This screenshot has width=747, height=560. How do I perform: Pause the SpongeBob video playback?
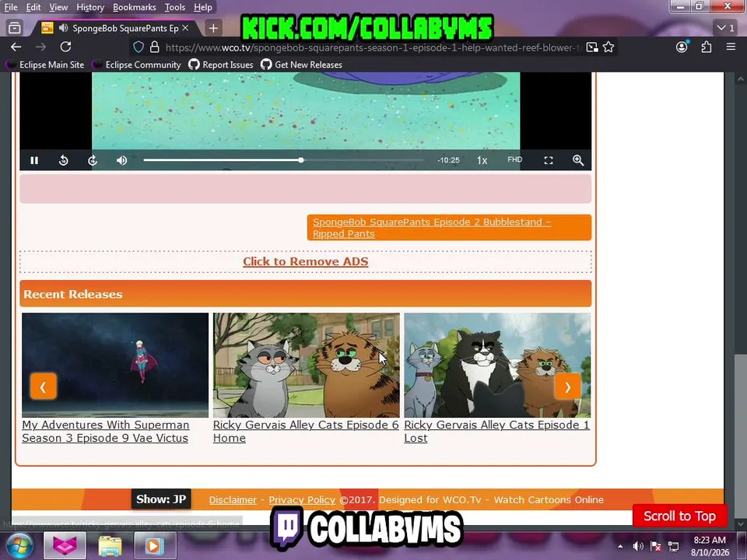click(34, 160)
